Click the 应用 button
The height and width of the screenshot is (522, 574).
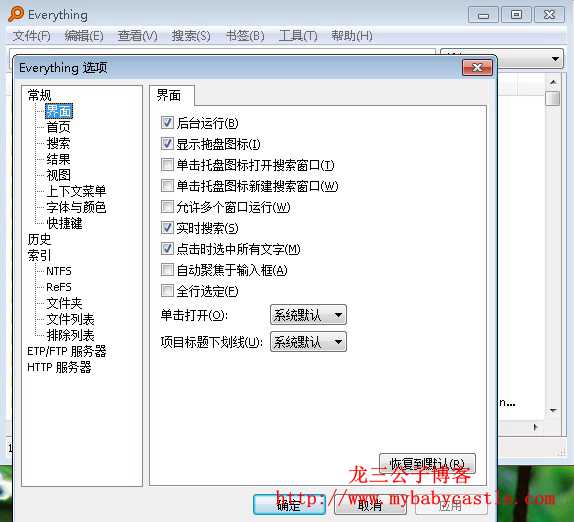coord(451,505)
